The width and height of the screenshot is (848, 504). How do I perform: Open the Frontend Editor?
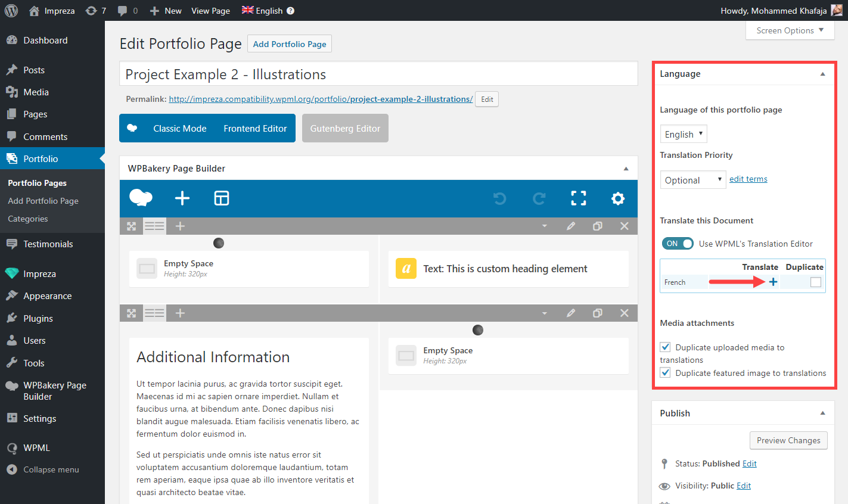pos(255,129)
